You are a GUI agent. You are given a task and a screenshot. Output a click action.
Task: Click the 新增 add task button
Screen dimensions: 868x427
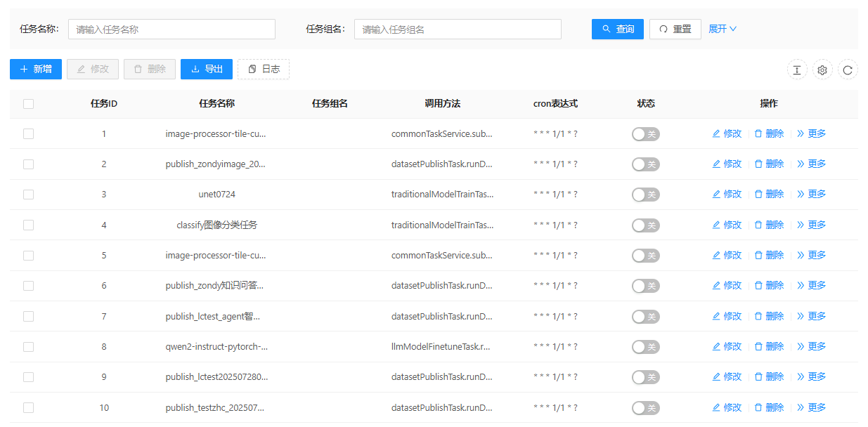click(x=36, y=69)
